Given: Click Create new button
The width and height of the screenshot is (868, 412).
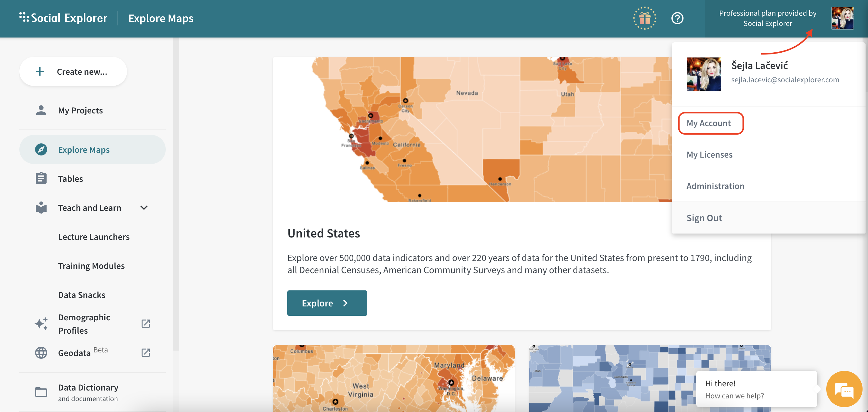Looking at the screenshot, I should coord(73,70).
